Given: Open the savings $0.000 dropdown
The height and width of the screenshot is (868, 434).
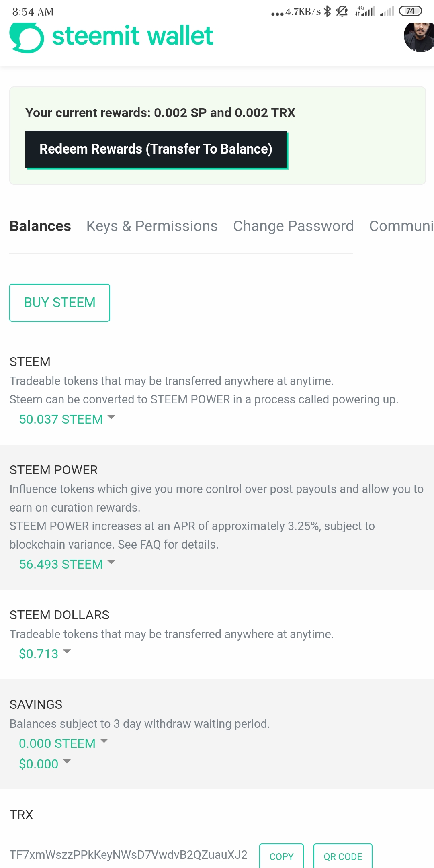Looking at the screenshot, I should (45, 764).
